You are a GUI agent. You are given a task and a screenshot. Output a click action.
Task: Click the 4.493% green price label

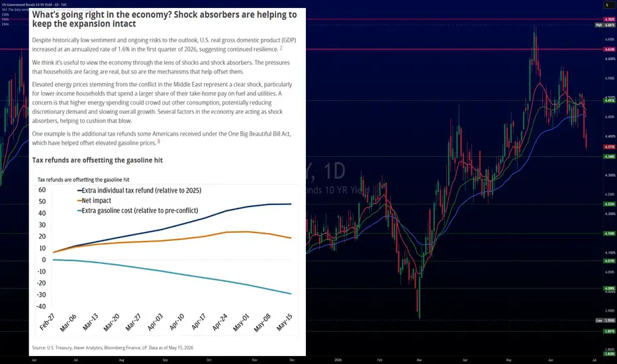click(x=610, y=101)
